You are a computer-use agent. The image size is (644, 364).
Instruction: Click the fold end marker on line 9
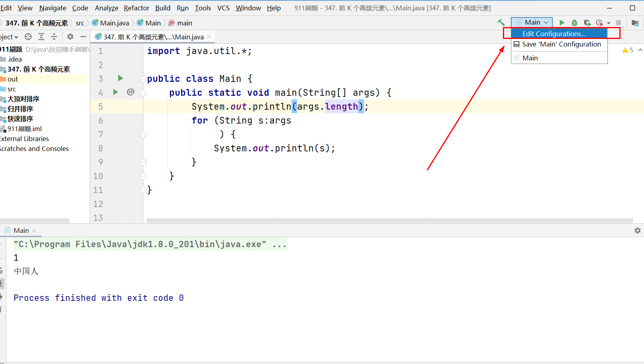143,162
